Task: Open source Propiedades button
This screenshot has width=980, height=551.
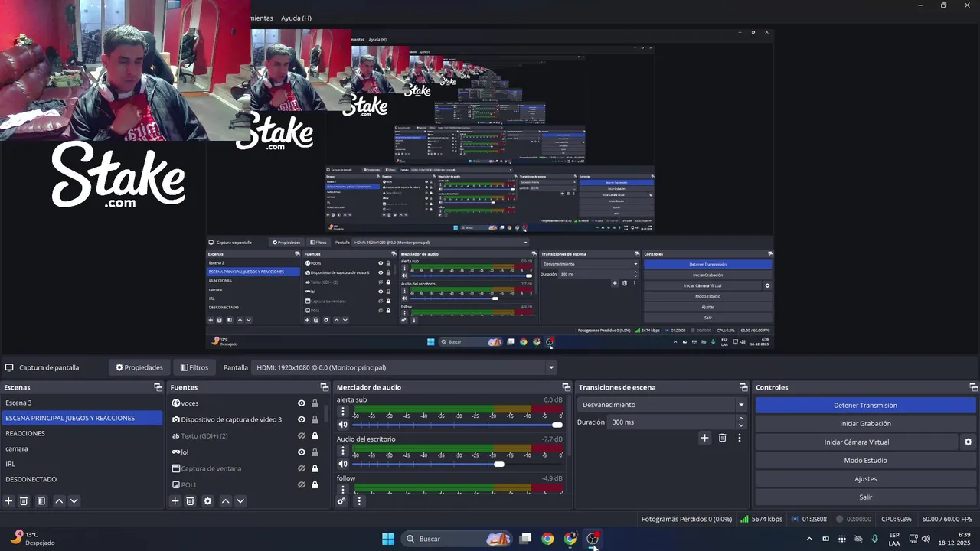Action: pyautogui.click(x=139, y=367)
